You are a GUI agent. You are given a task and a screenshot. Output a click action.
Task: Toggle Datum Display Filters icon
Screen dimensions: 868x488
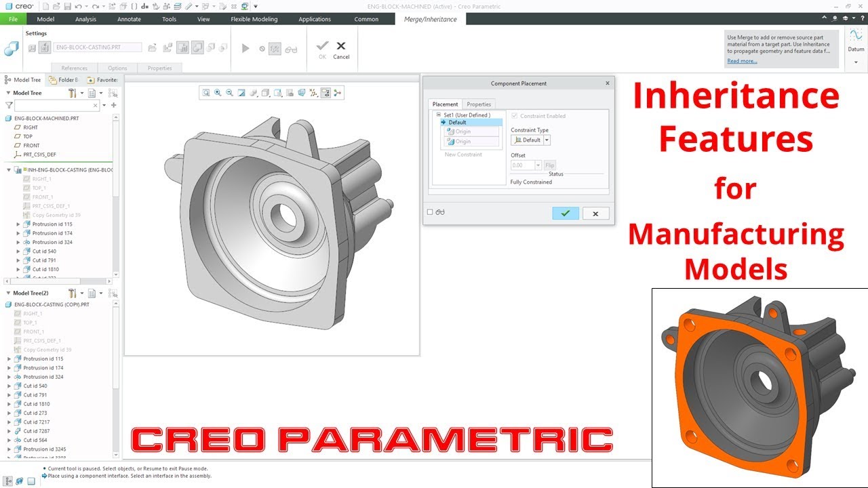click(x=313, y=93)
